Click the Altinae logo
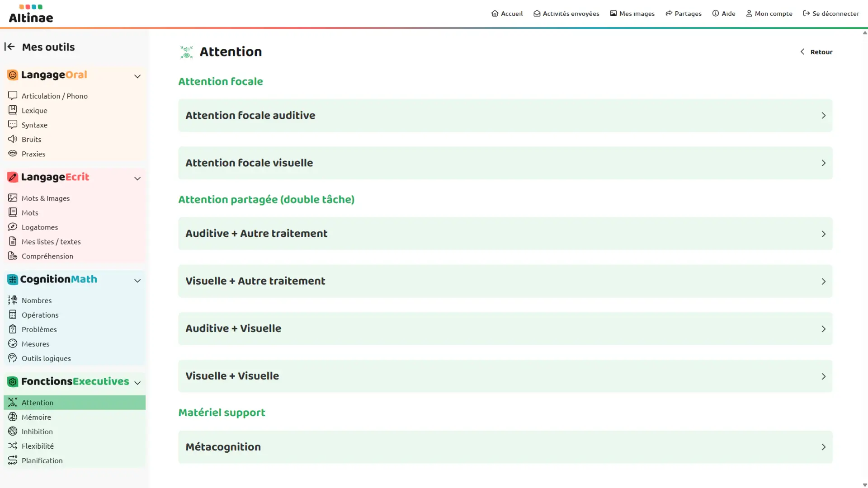The image size is (868, 488). click(31, 14)
